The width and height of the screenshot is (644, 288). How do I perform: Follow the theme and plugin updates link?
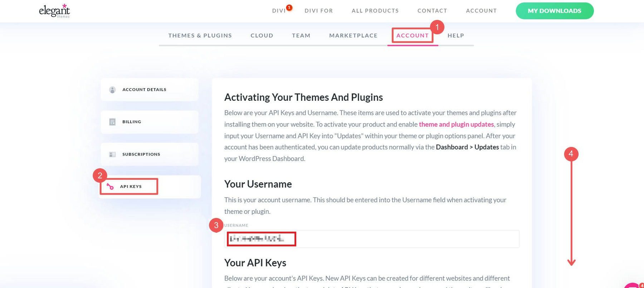(x=456, y=124)
